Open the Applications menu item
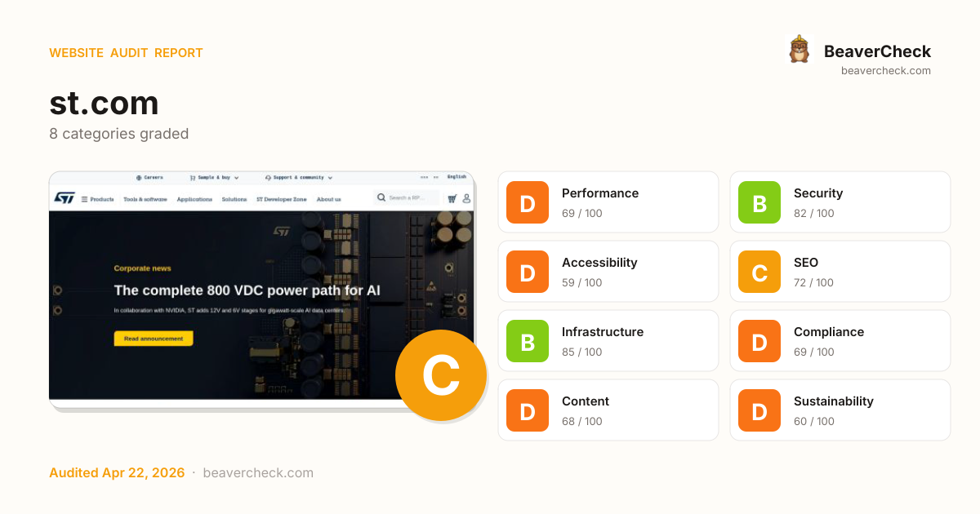Screen dimensions: 980x514 [194, 199]
